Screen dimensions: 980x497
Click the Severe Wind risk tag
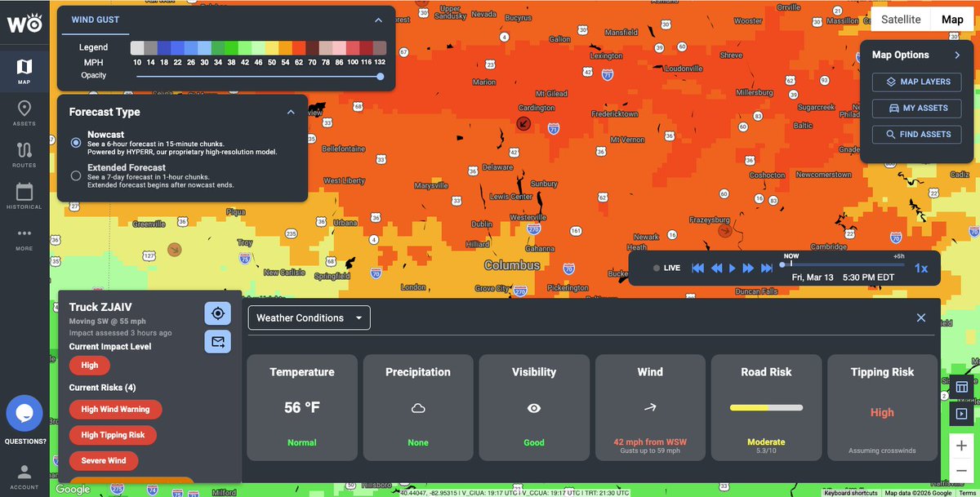(x=104, y=460)
